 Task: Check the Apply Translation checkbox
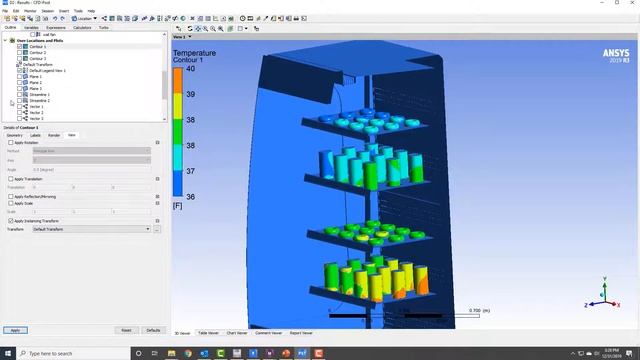[x=11, y=179]
